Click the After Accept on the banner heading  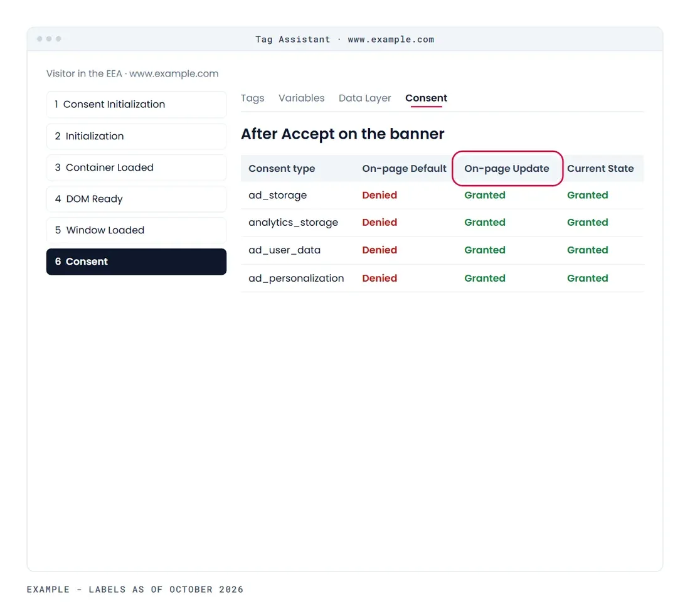click(342, 134)
